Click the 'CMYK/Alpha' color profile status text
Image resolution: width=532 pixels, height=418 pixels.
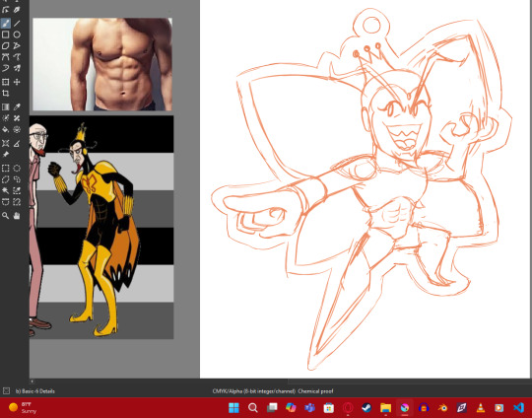point(273,391)
